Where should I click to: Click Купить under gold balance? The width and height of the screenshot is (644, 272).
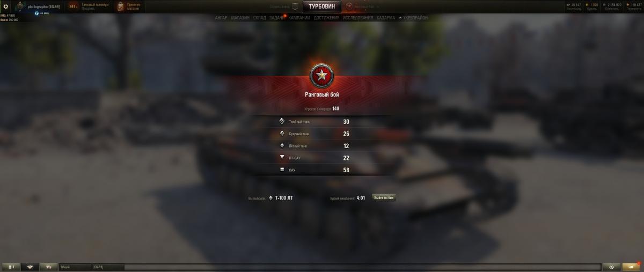(x=592, y=9)
